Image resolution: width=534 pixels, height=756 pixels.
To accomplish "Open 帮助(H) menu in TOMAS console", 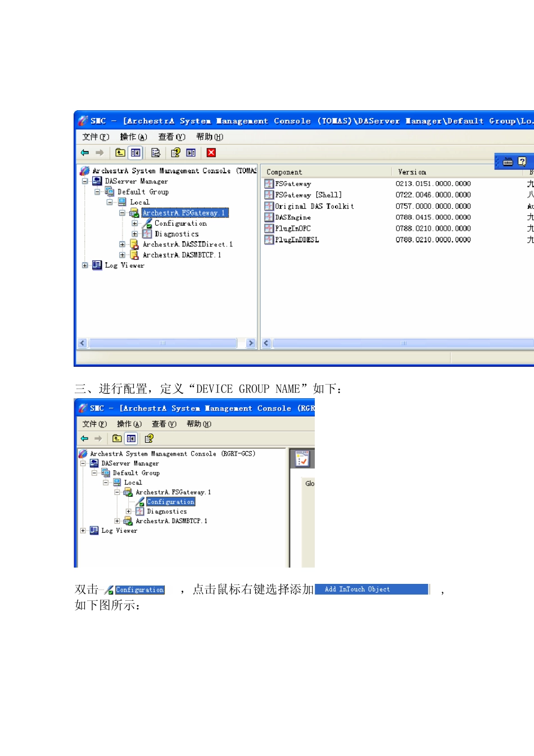I will pyautogui.click(x=210, y=137).
